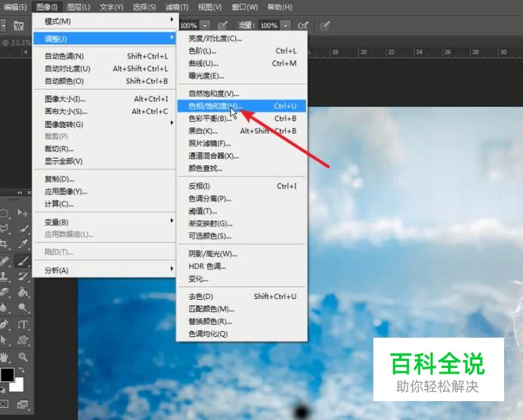Screen dimensions: 523x420
Task: Select the Custom Shape tool
Action: [23, 340]
